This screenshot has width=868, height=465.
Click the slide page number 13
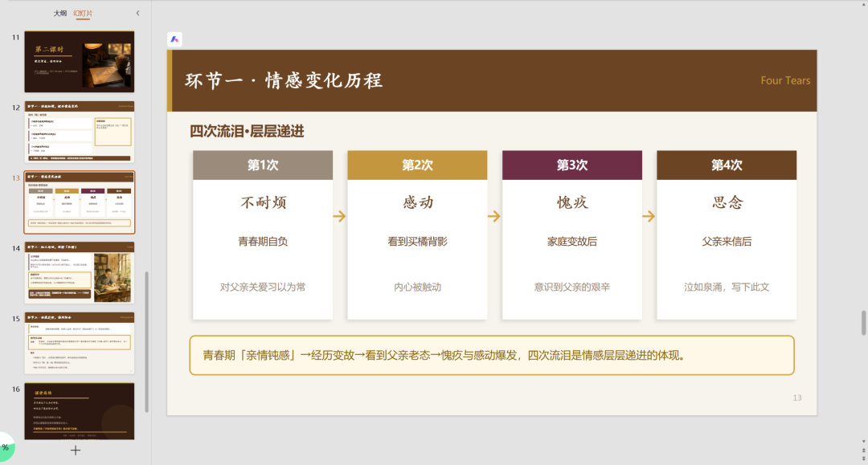[x=797, y=398]
